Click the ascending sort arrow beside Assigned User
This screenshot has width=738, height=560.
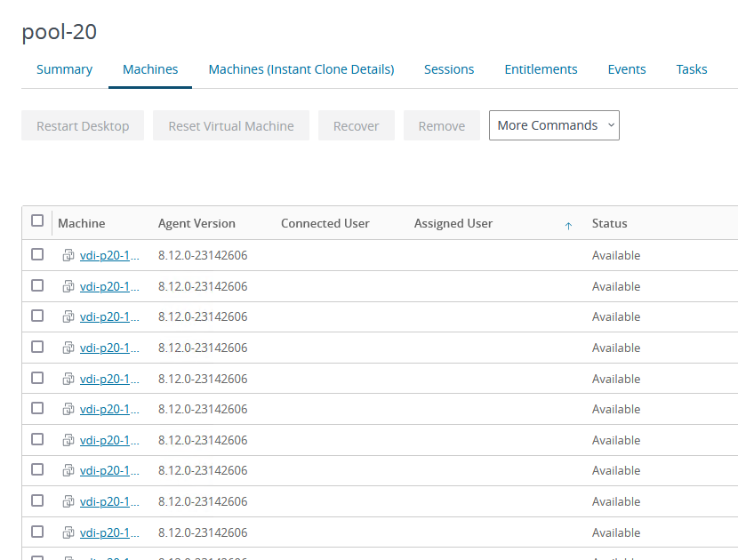click(x=568, y=226)
